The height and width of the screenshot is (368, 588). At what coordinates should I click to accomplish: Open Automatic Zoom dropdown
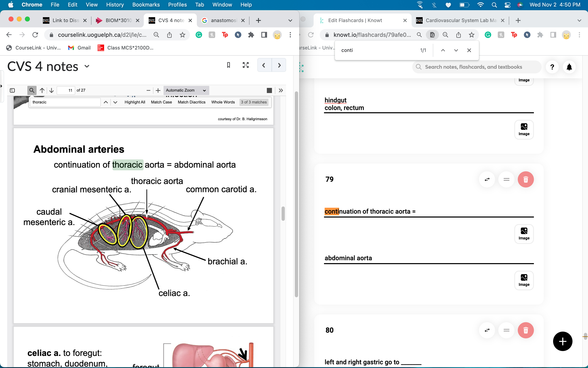(186, 90)
